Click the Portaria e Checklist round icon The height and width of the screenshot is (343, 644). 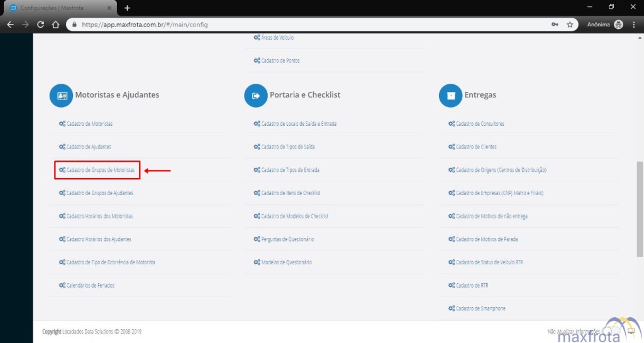(256, 96)
